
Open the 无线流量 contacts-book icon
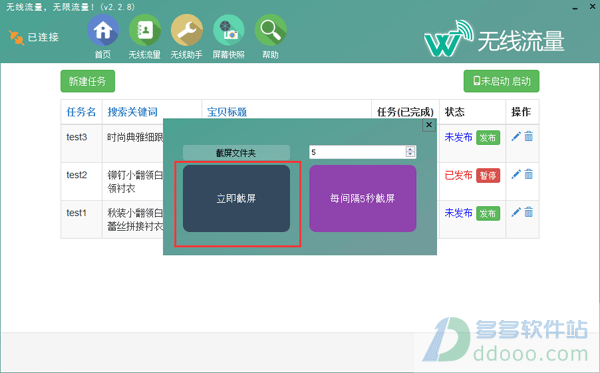[145, 31]
